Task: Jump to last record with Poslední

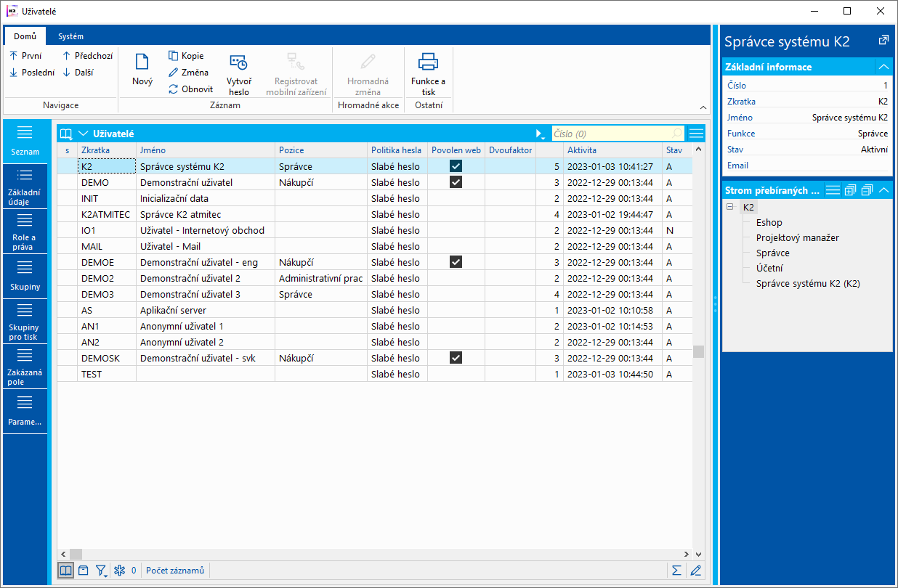Action: tap(31, 73)
